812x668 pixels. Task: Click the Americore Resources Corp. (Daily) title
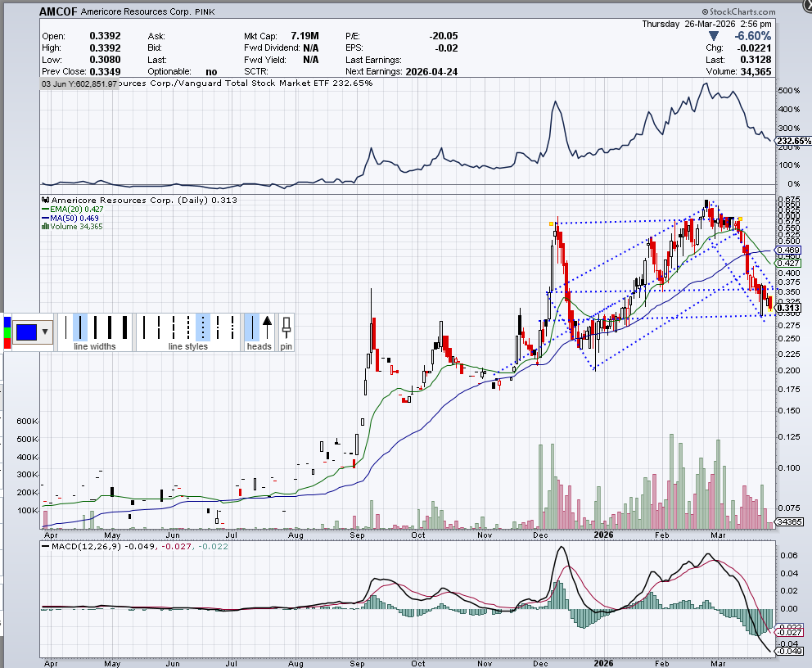coord(139,201)
